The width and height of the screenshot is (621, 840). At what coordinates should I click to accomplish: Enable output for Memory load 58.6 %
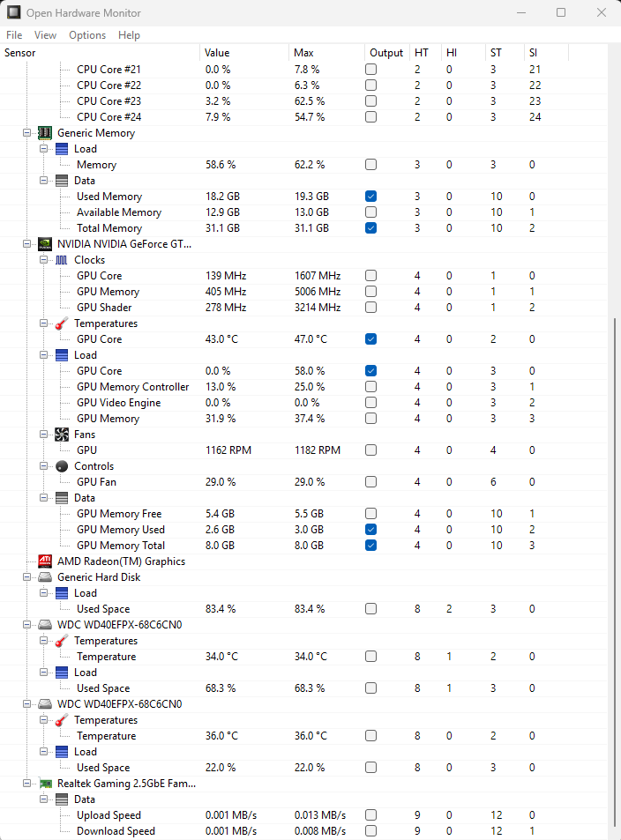pyautogui.click(x=370, y=165)
